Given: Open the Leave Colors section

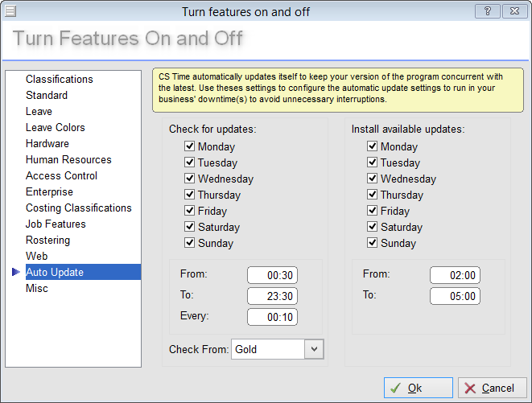Looking at the screenshot, I should coord(55,127).
